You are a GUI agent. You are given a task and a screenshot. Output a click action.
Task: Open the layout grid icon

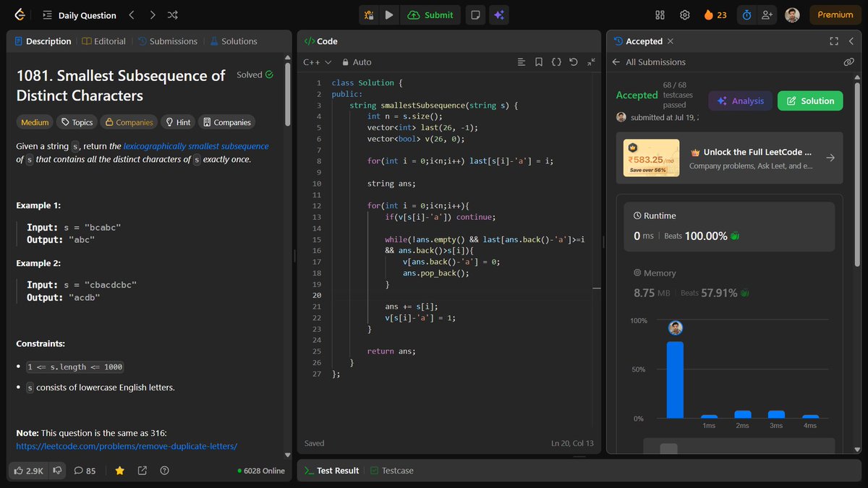(x=660, y=14)
